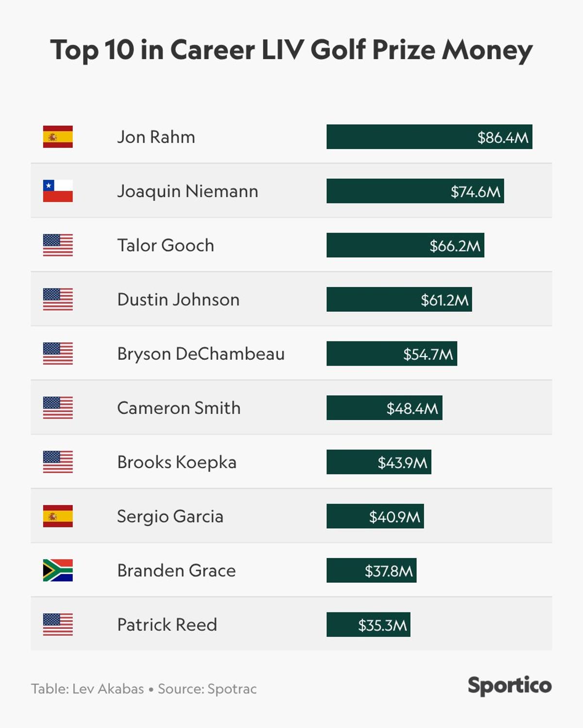This screenshot has width=583, height=728.
Task: Click the flag beside Patrick Reed
Action: tap(58, 625)
